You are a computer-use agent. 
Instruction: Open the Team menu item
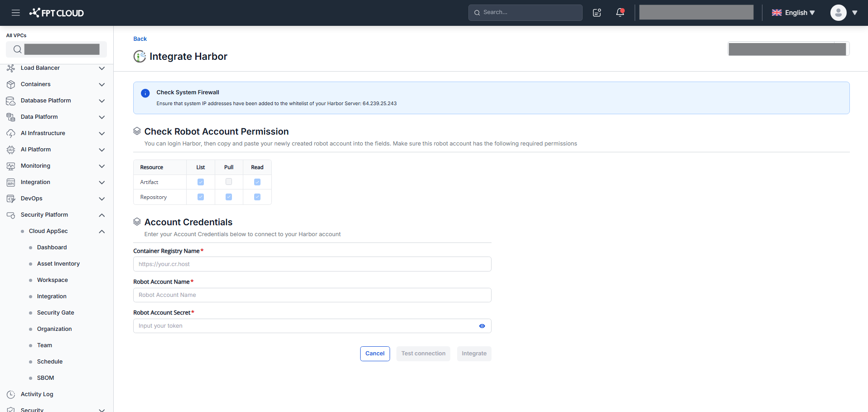click(x=44, y=345)
